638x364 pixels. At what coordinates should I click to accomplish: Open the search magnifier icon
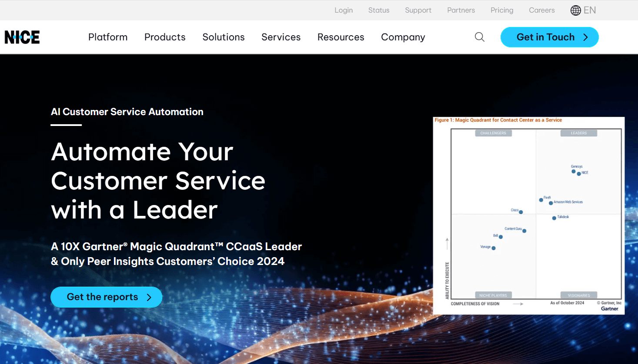pos(480,37)
